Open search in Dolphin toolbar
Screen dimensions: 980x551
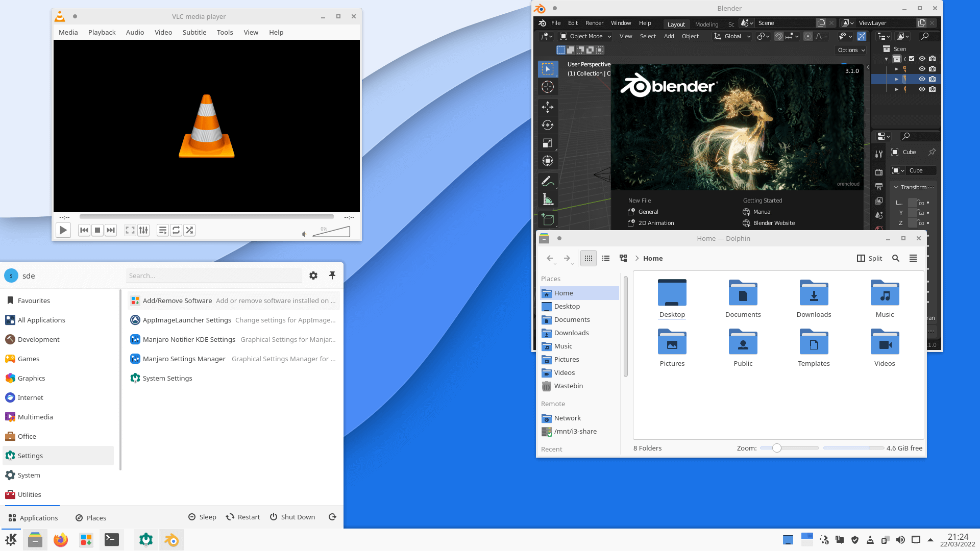click(896, 258)
